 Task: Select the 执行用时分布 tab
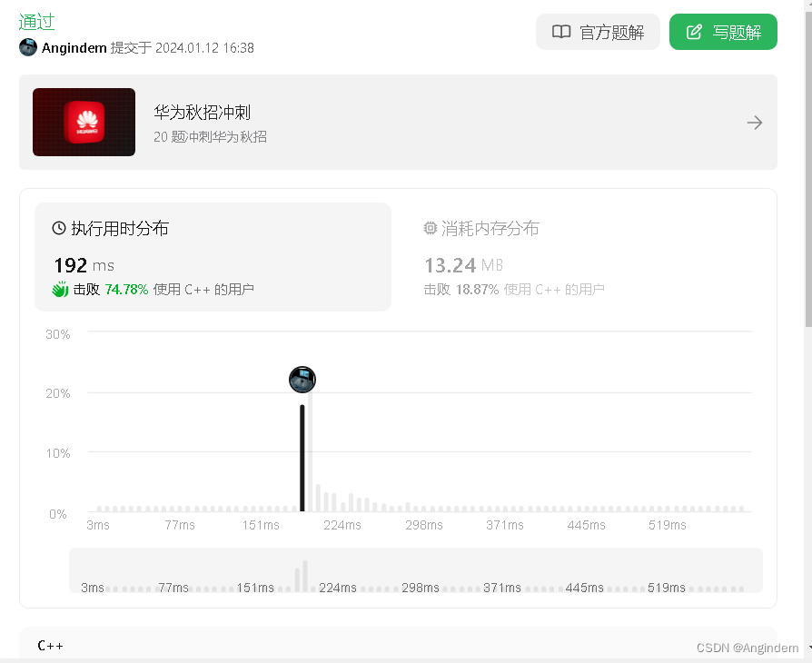tap(213, 257)
